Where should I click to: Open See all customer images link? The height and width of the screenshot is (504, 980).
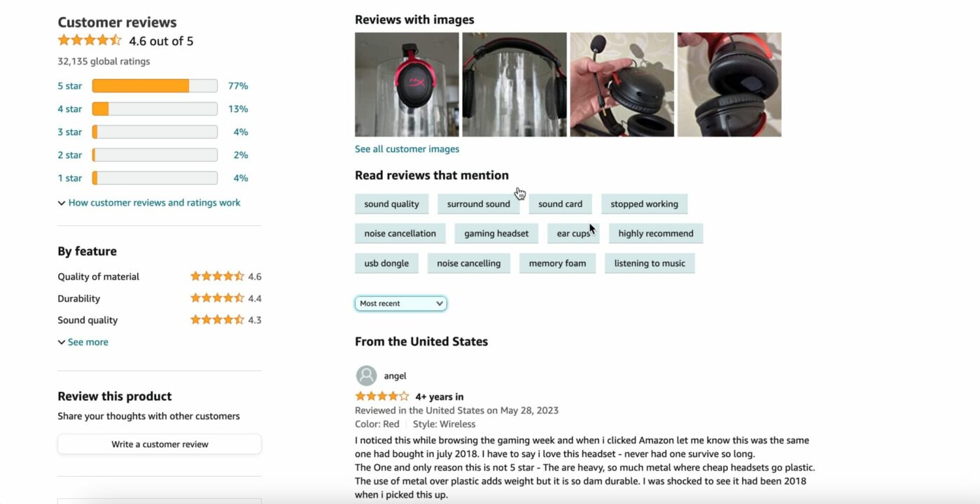point(407,149)
